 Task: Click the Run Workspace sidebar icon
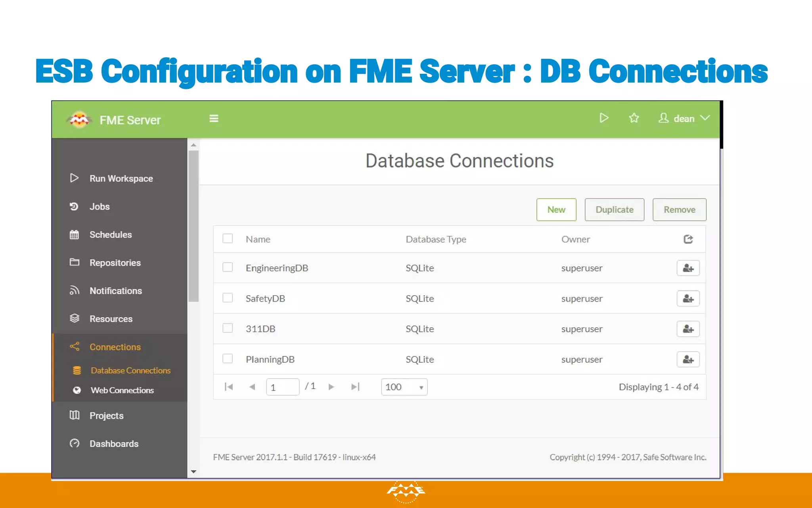point(74,178)
